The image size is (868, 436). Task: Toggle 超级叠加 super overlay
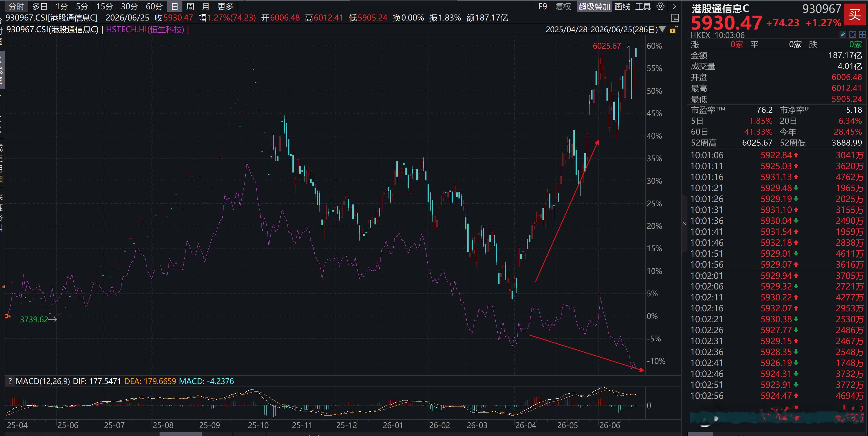594,6
